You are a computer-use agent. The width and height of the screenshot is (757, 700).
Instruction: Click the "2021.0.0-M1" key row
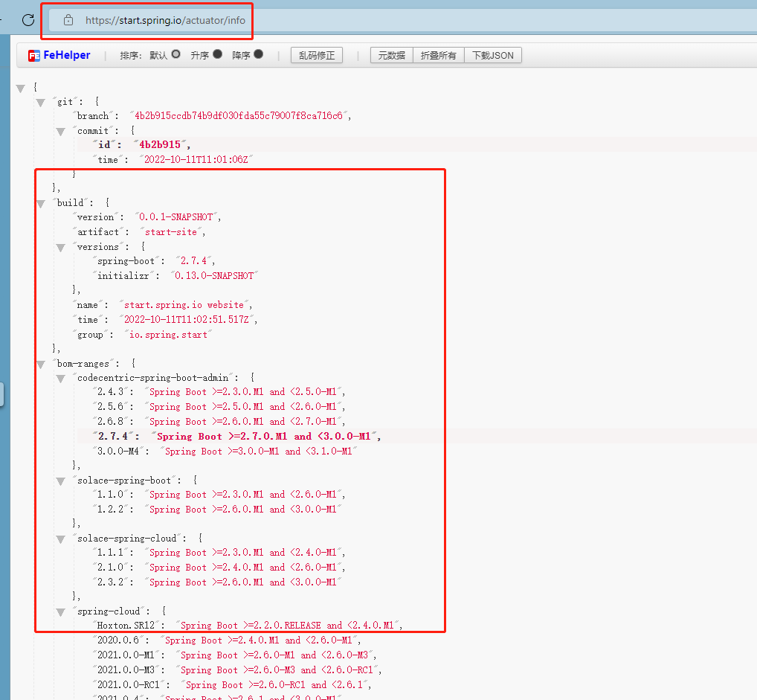point(126,655)
